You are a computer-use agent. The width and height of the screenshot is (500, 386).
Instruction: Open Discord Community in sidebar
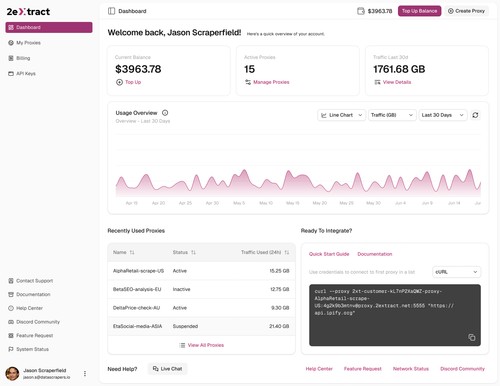point(49,322)
